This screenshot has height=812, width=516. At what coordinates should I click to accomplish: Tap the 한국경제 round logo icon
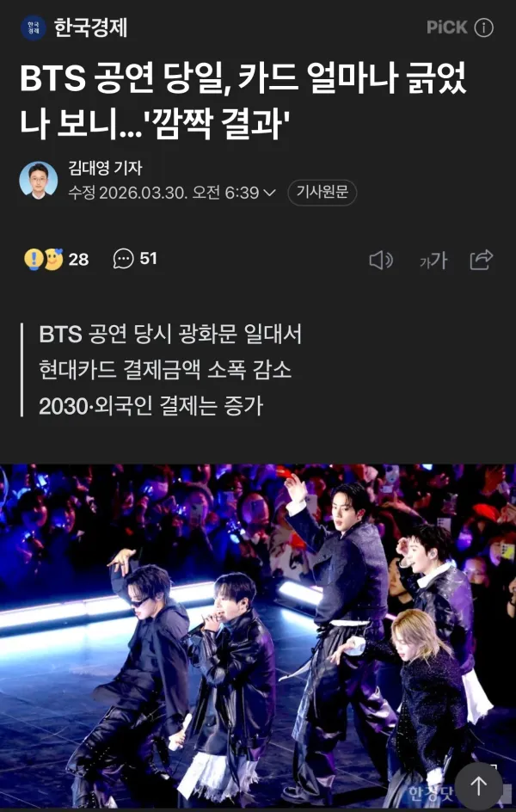coord(34,28)
